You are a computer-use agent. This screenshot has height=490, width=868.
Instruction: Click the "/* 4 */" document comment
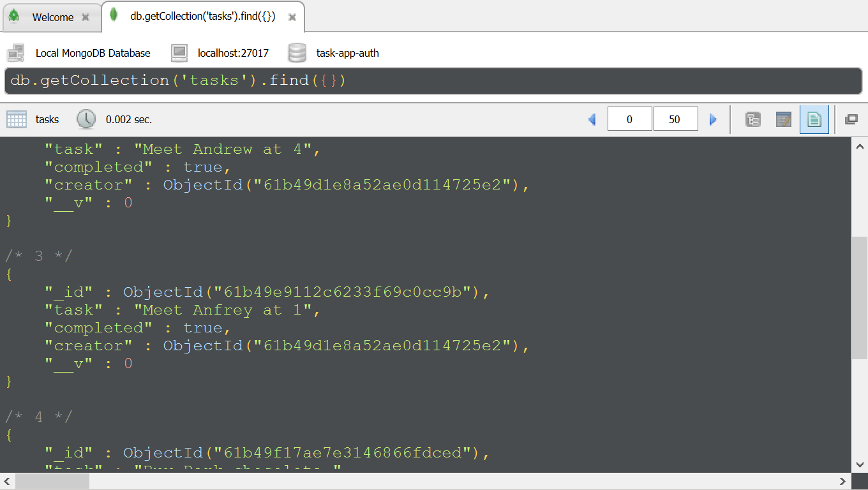click(x=39, y=417)
